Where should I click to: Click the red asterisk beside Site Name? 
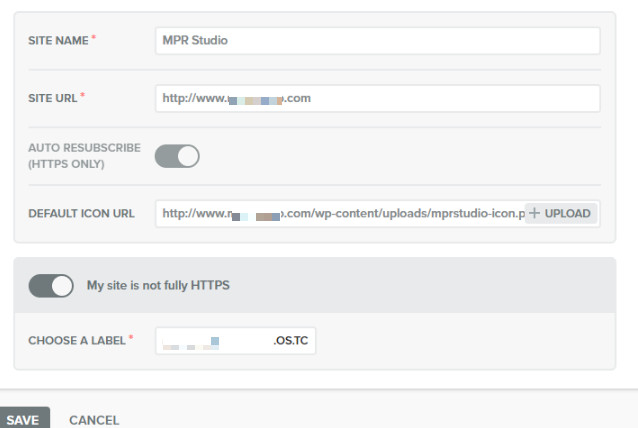click(94, 39)
